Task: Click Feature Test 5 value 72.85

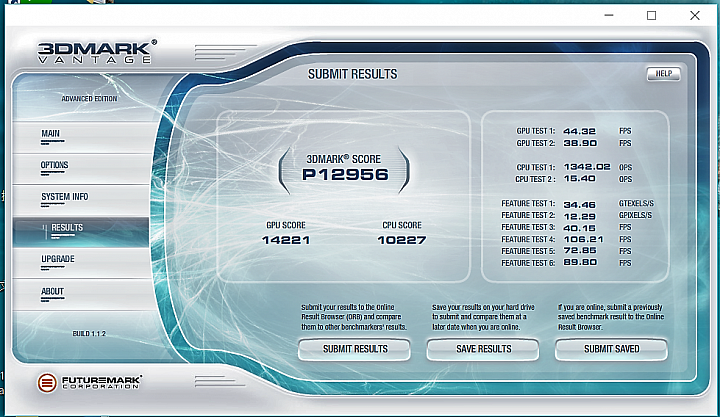Action: pyautogui.click(x=580, y=251)
